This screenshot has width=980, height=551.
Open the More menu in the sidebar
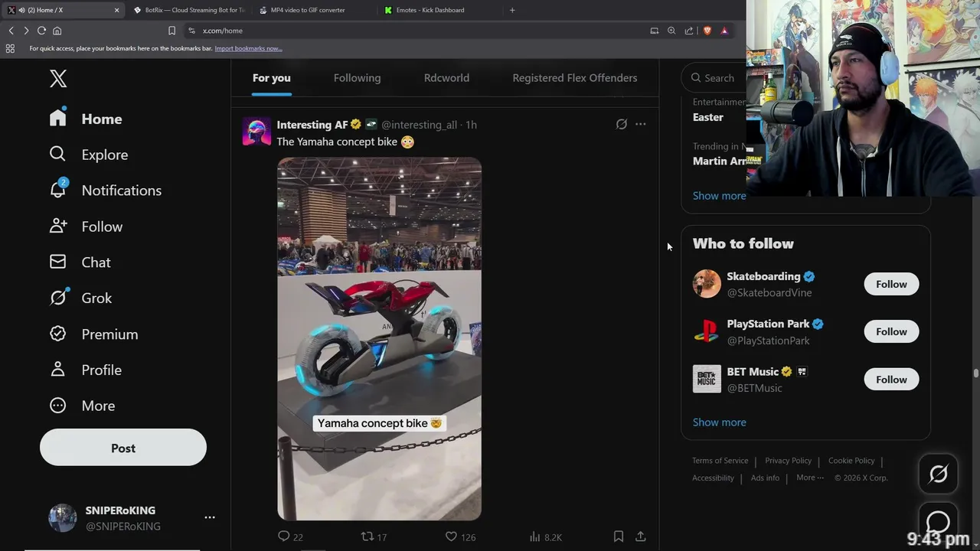(81, 406)
